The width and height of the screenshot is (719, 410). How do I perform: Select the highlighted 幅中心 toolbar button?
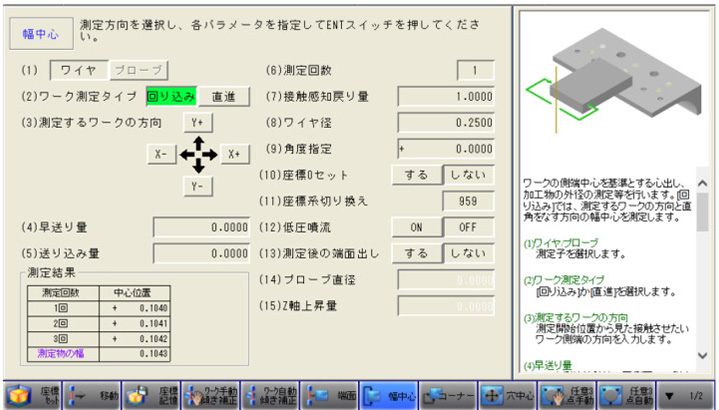pos(389,395)
